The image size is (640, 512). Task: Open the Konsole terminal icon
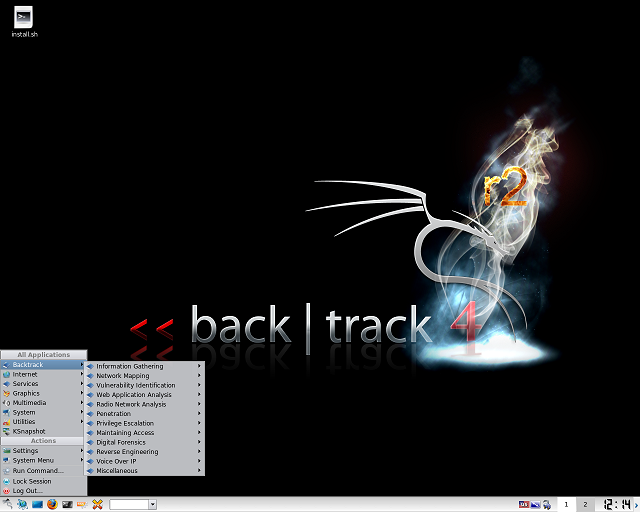[x=67, y=505]
